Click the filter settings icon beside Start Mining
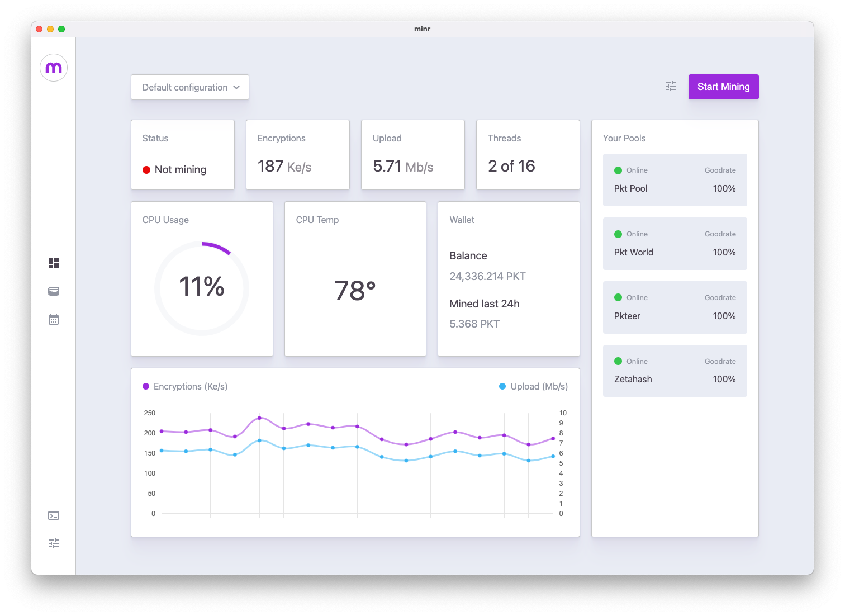The width and height of the screenshot is (845, 616). coord(670,87)
